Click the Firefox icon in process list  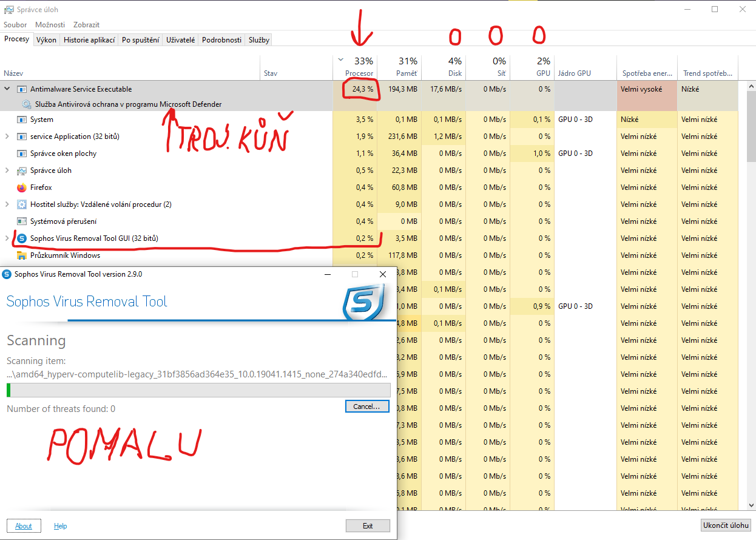[x=22, y=187]
